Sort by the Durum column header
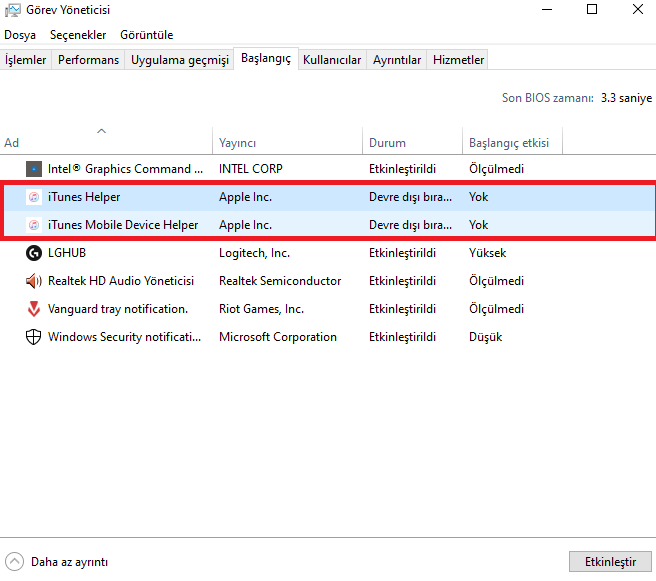Image resolution: width=656 pixels, height=581 pixels. (x=413, y=143)
